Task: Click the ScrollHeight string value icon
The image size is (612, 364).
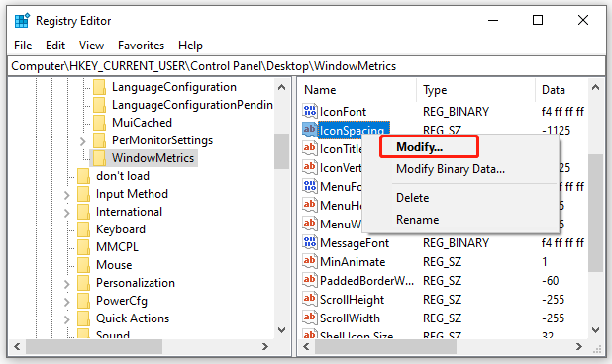Action: tap(310, 299)
